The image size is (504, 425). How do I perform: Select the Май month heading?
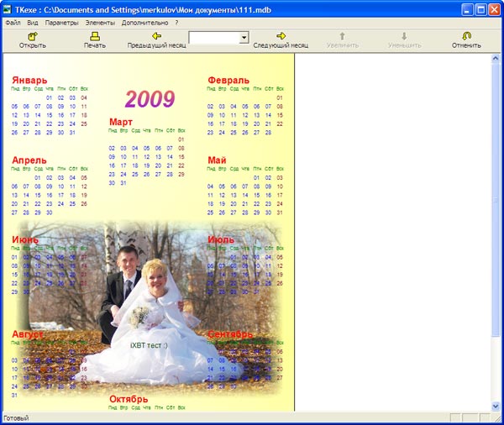[x=217, y=160]
